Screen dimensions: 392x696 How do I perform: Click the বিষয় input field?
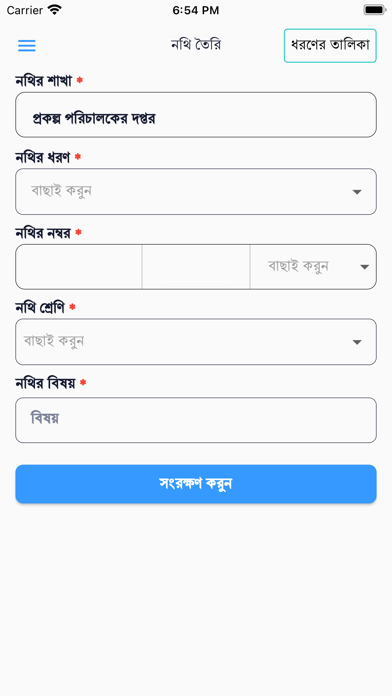tap(196, 420)
